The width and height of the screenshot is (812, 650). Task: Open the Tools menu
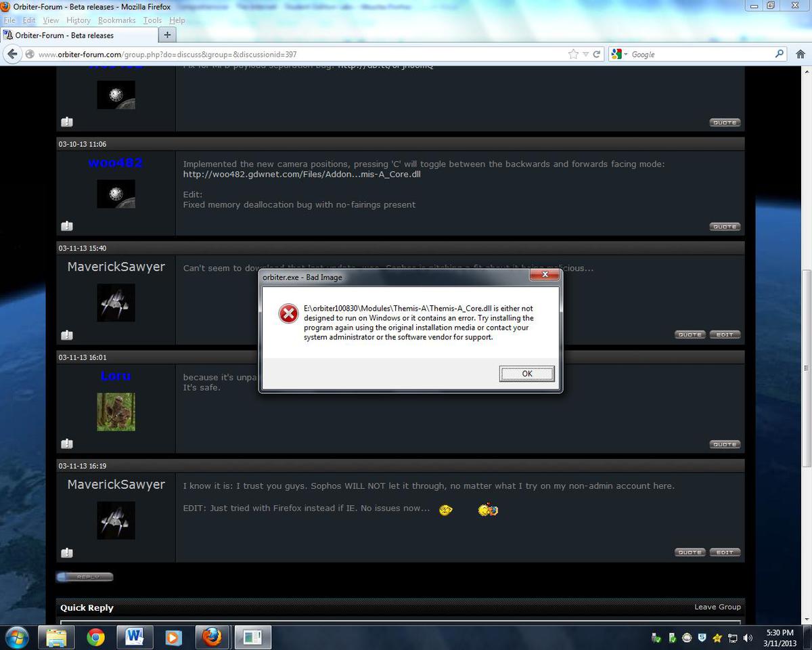click(153, 20)
